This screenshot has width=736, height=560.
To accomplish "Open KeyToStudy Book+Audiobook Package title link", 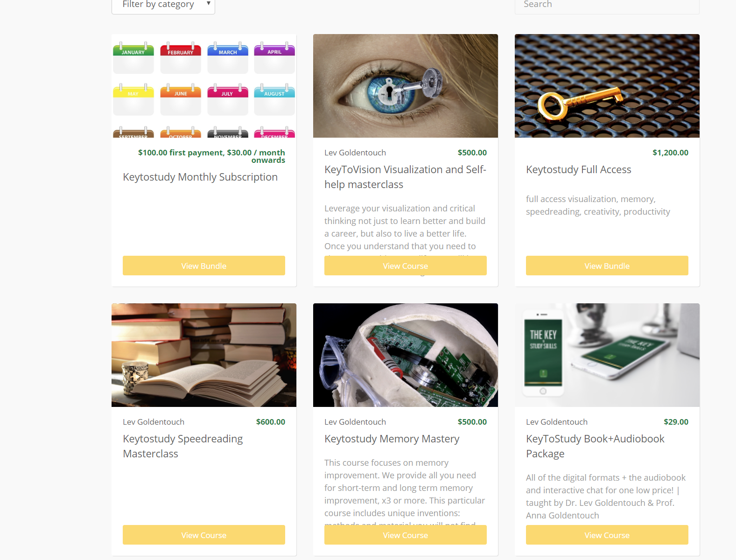I will pos(595,446).
